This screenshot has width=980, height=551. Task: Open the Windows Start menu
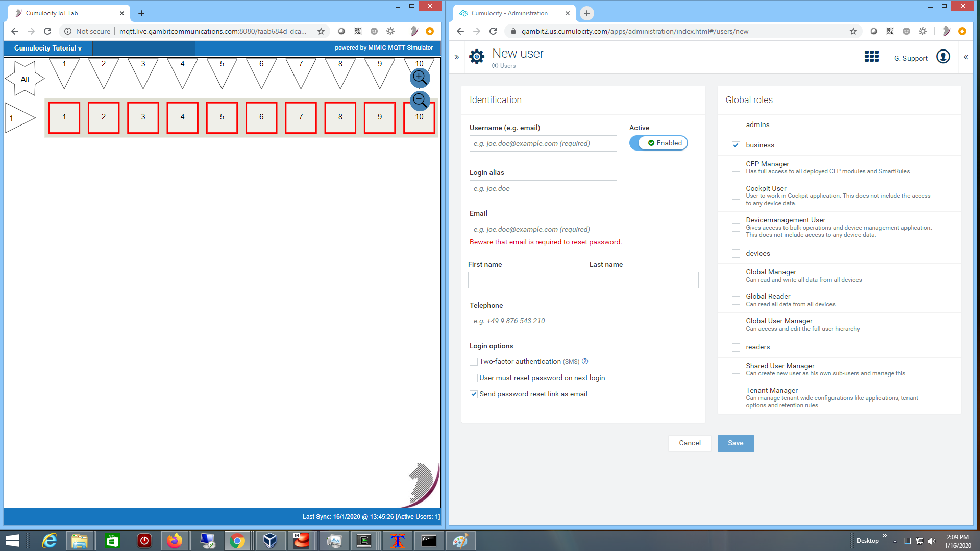point(12,541)
